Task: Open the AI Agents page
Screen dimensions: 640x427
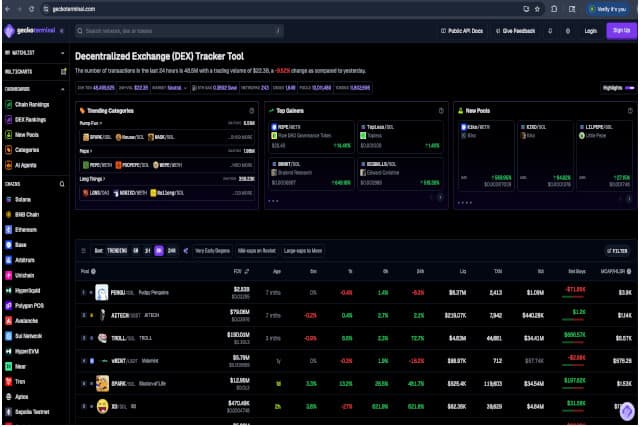Action: (x=28, y=164)
